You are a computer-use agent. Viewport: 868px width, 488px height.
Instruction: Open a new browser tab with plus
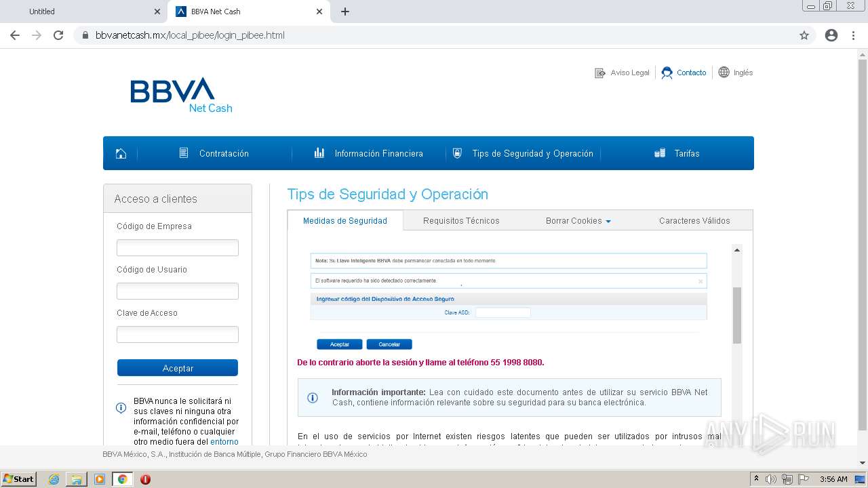pyautogui.click(x=345, y=12)
